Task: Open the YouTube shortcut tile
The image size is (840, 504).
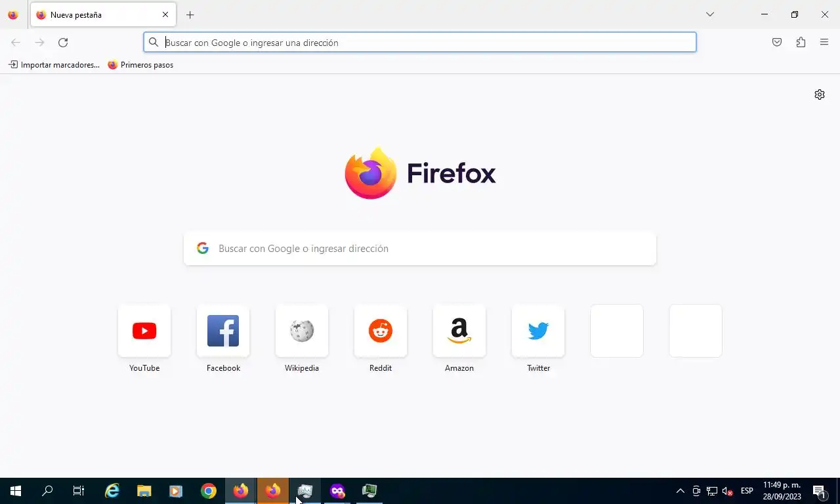Action: tap(144, 331)
